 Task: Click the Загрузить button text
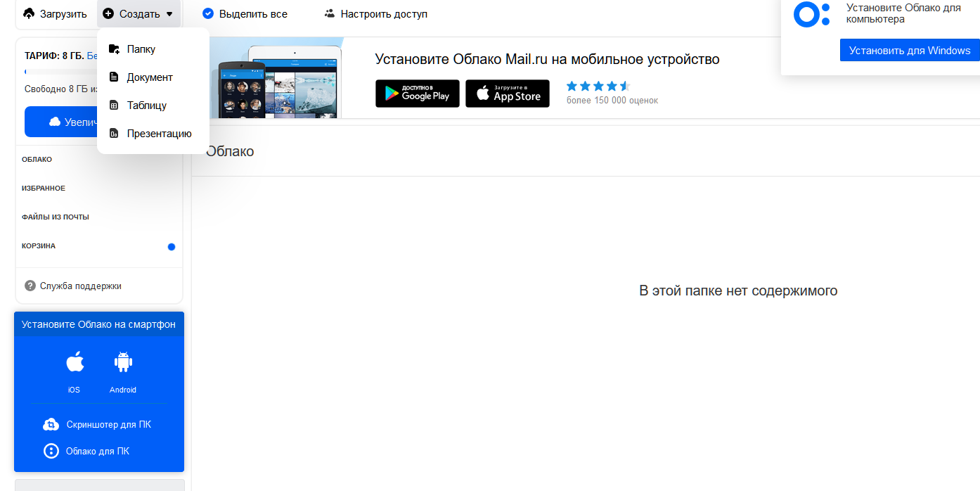pos(63,14)
